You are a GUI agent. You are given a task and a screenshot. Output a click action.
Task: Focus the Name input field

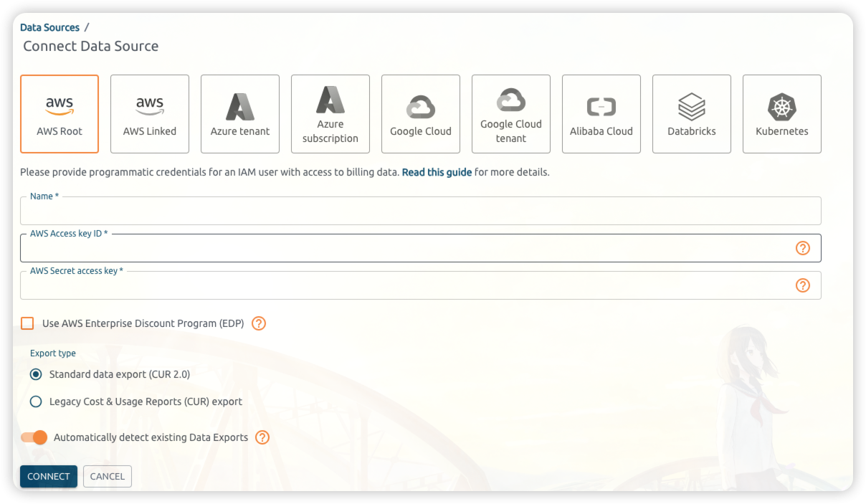click(421, 211)
